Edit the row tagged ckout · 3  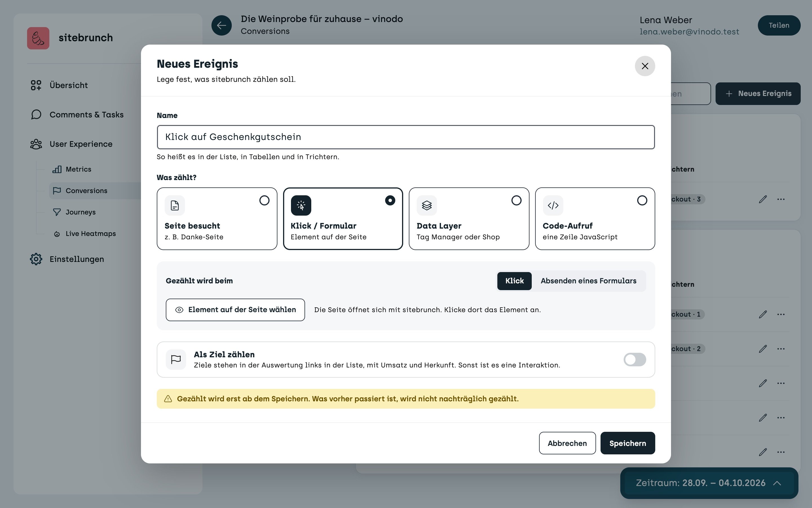click(x=763, y=199)
